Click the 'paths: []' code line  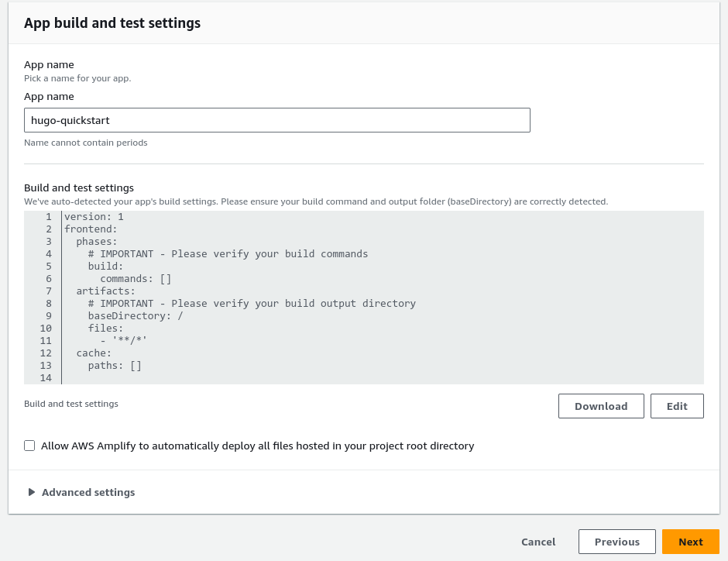[115, 366]
